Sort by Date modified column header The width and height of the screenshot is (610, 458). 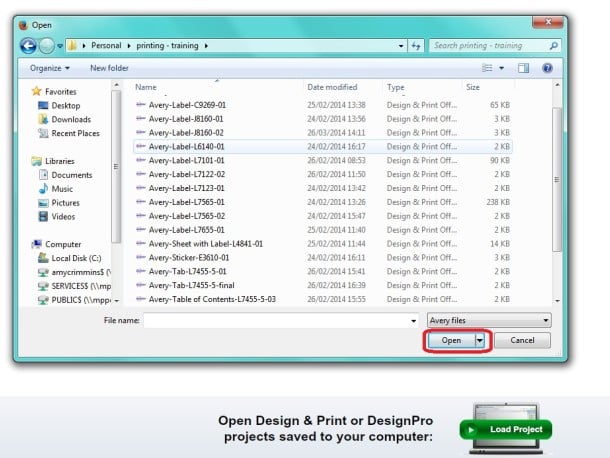pos(332,87)
